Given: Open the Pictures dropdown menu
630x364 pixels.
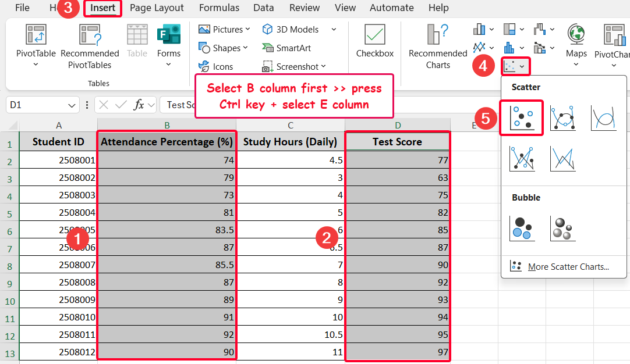Looking at the screenshot, I should (x=224, y=30).
